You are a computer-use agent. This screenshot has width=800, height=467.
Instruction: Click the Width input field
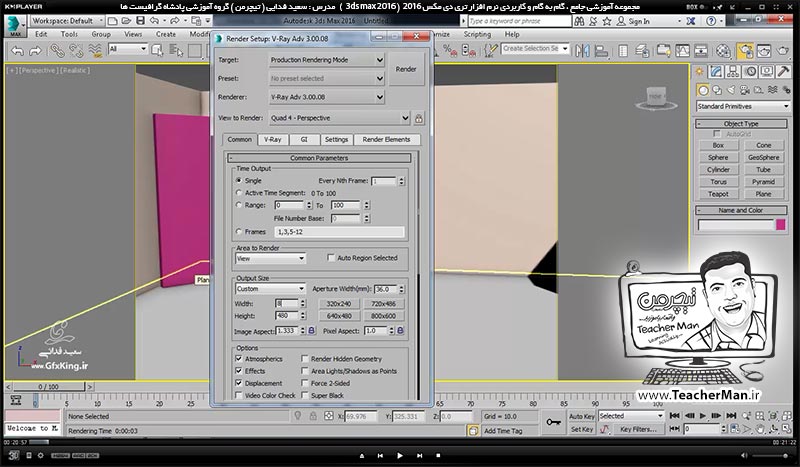coord(287,303)
